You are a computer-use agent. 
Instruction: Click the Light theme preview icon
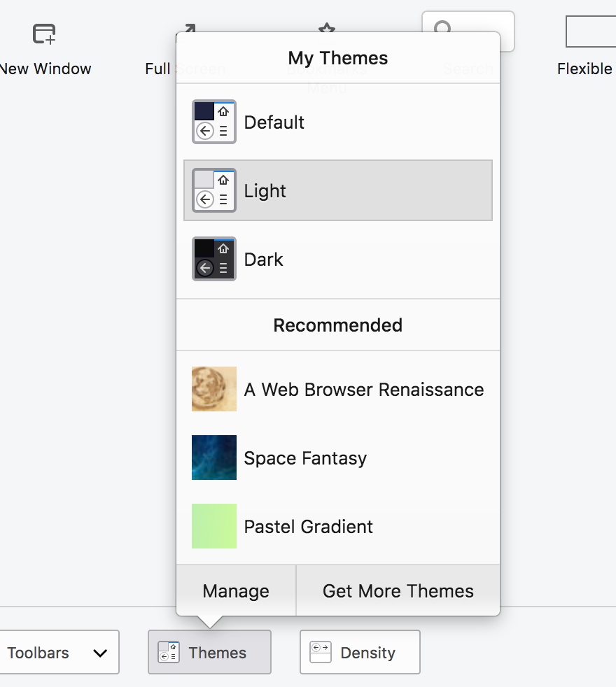(214, 190)
